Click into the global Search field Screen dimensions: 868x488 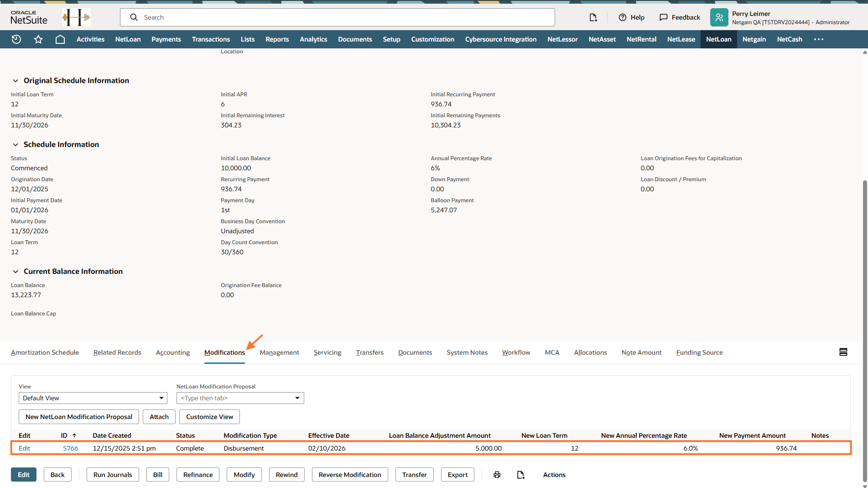(x=338, y=17)
